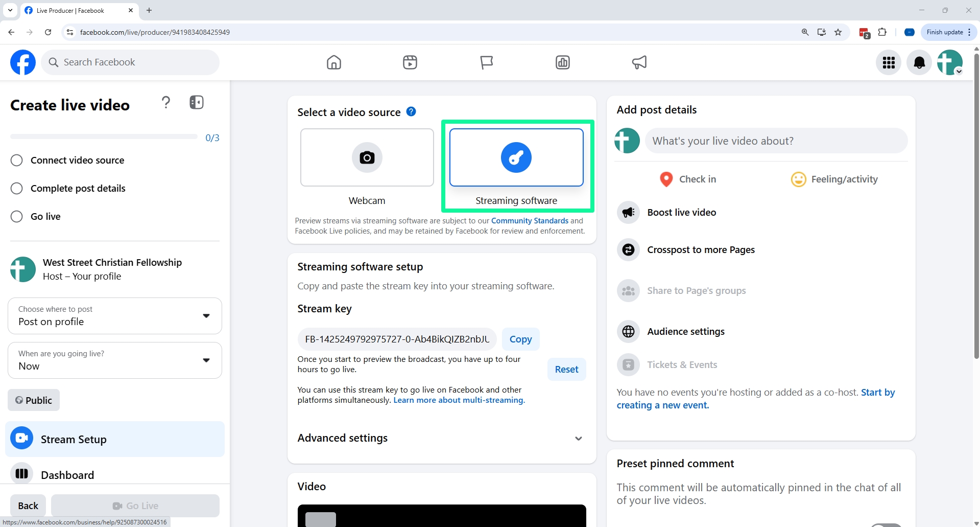Screen dimensions: 980x527
Task: Copy the stream key
Action: tap(520, 339)
